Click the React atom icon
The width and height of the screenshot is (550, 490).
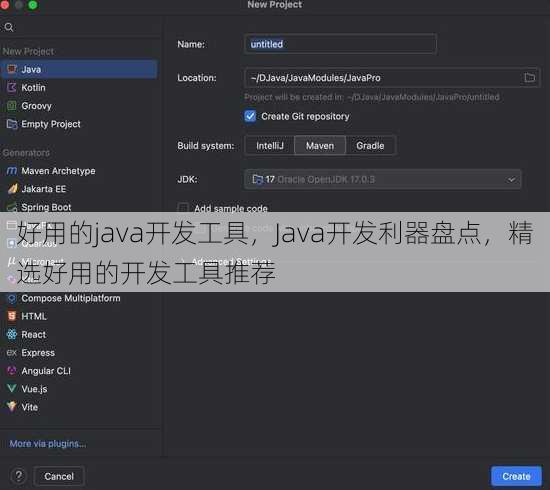[12, 334]
